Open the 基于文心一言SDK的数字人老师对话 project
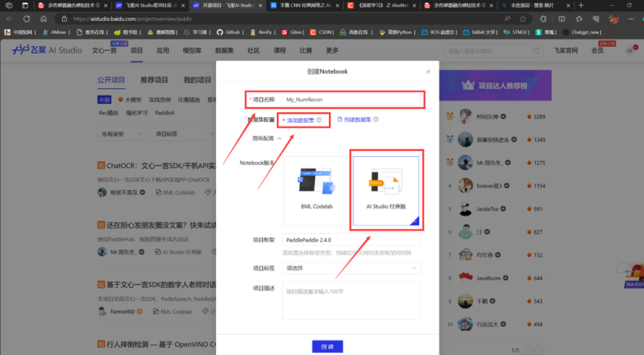 tap(161, 284)
